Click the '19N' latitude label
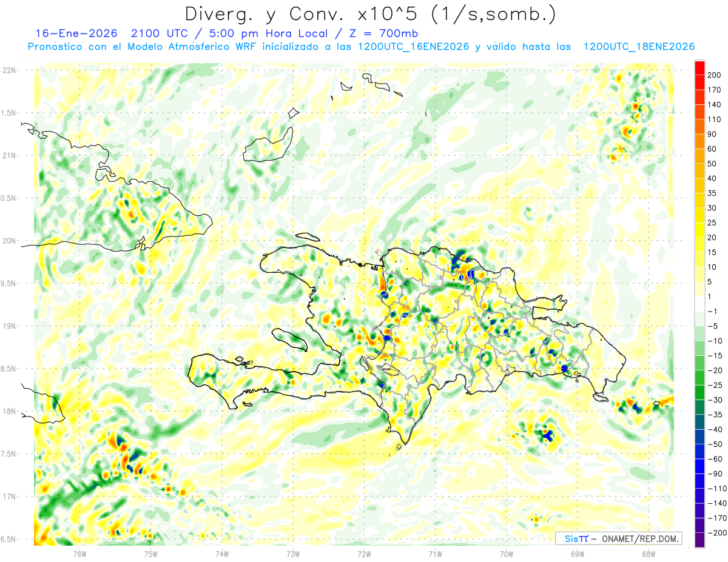Screen dimensions: 728x562 click(8, 326)
